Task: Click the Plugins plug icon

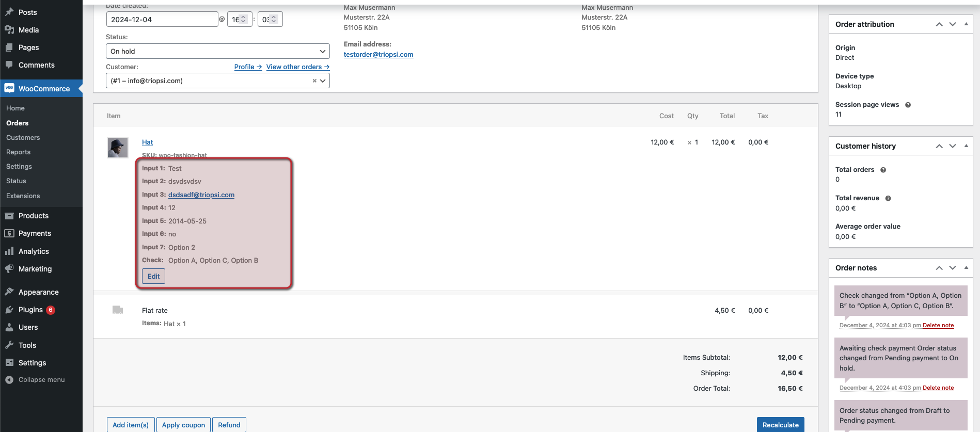Action: pos(9,310)
